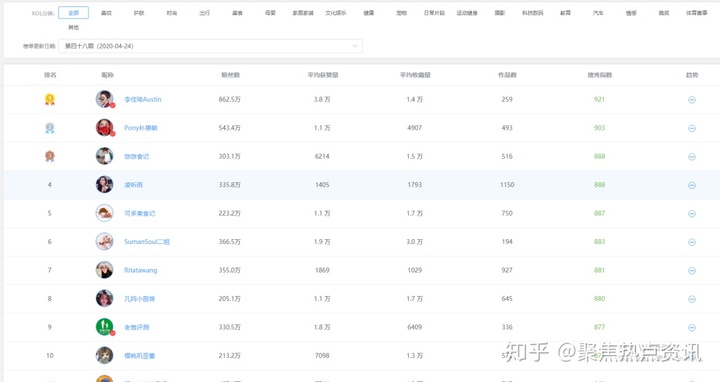The image size is (720, 382).
Task: Open the name link in rank 9 row
Action: (137, 327)
